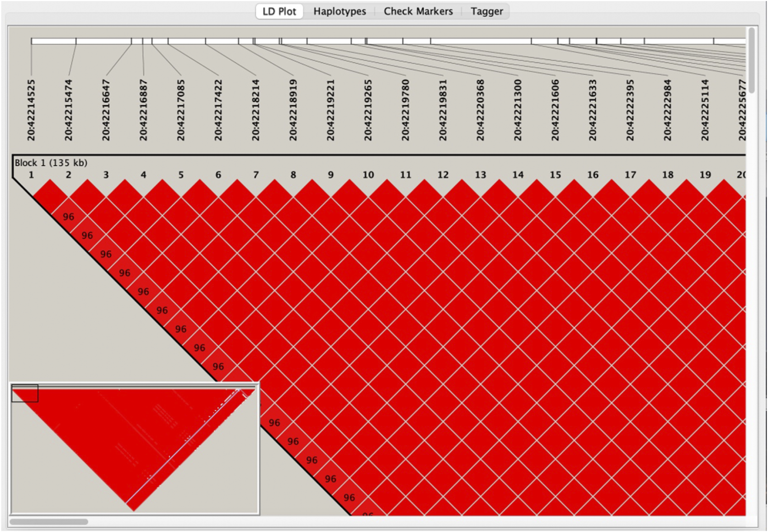Click the topmost LD cell labeled 96
Viewport: 768px width, 532px height.
(x=68, y=217)
